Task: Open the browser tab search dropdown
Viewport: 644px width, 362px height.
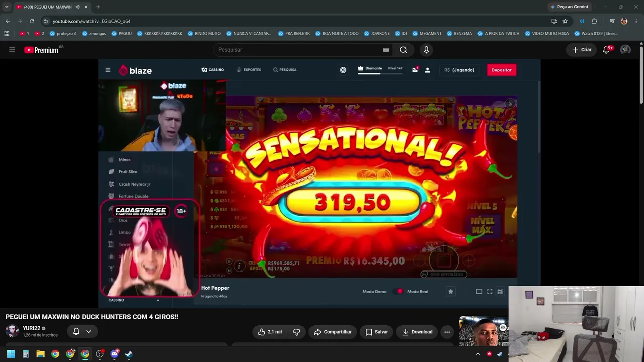Action: click(7, 7)
